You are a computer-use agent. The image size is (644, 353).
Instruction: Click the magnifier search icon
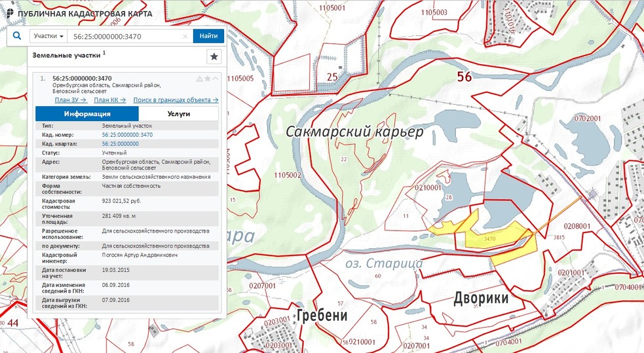coord(17,37)
